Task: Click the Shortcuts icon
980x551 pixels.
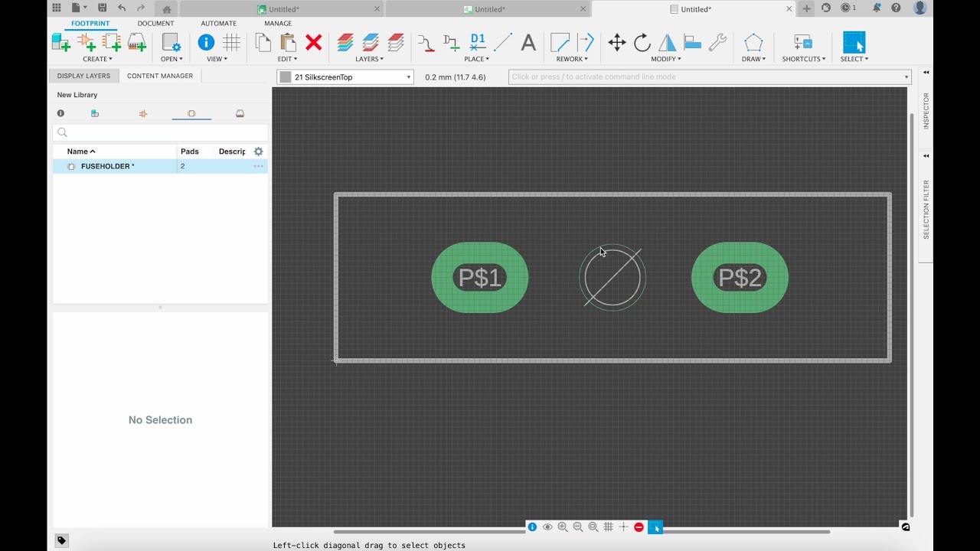Action: pyautogui.click(x=803, y=43)
